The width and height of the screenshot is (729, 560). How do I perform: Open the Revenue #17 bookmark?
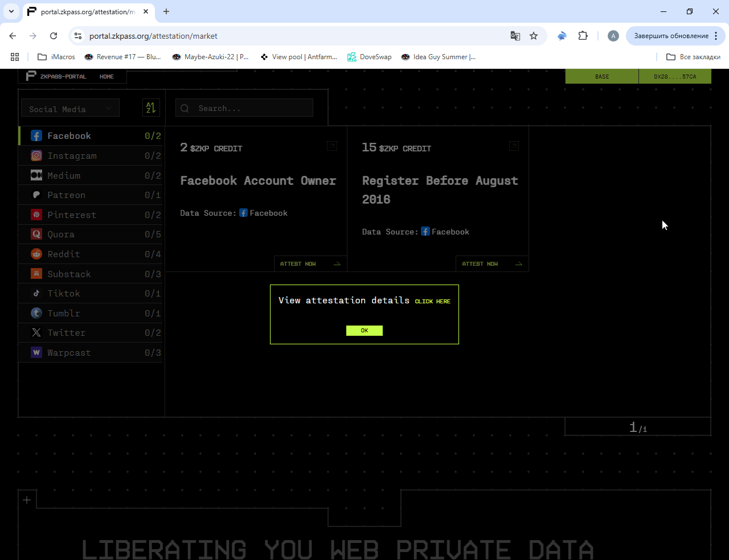(122, 57)
